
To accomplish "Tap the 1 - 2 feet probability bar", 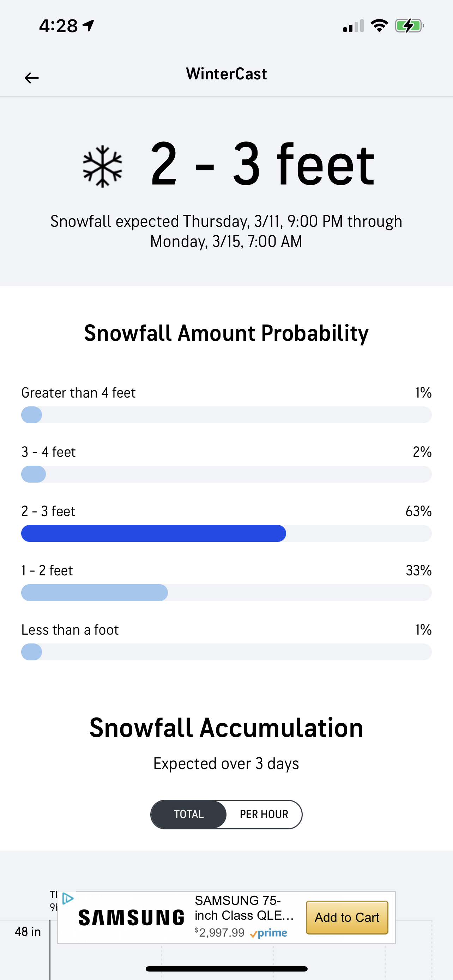I will [x=226, y=593].
